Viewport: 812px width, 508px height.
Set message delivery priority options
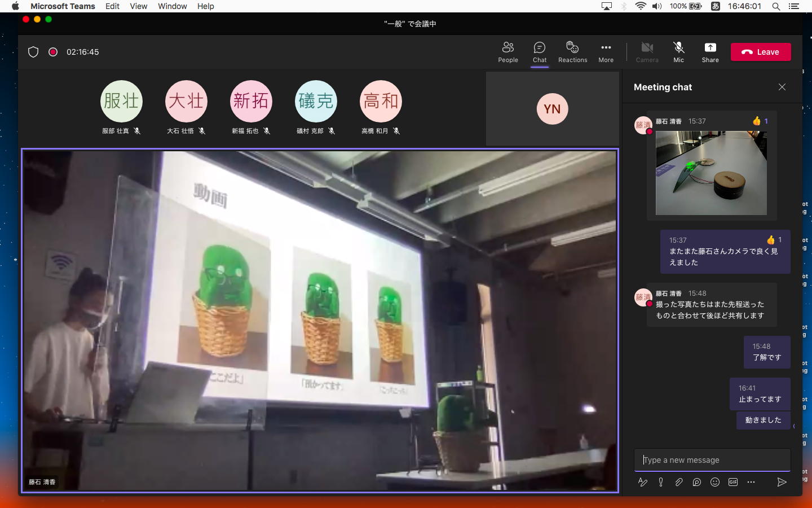click(x=661, y=482)
